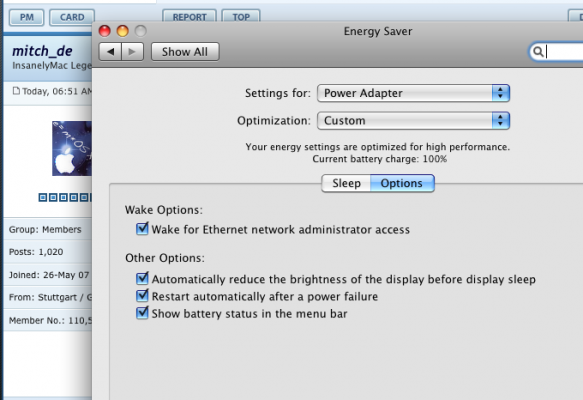The image size is (583, 400).
Task: Open mitch_de's Apple logo avatar
Action: (x=72, y=148)
